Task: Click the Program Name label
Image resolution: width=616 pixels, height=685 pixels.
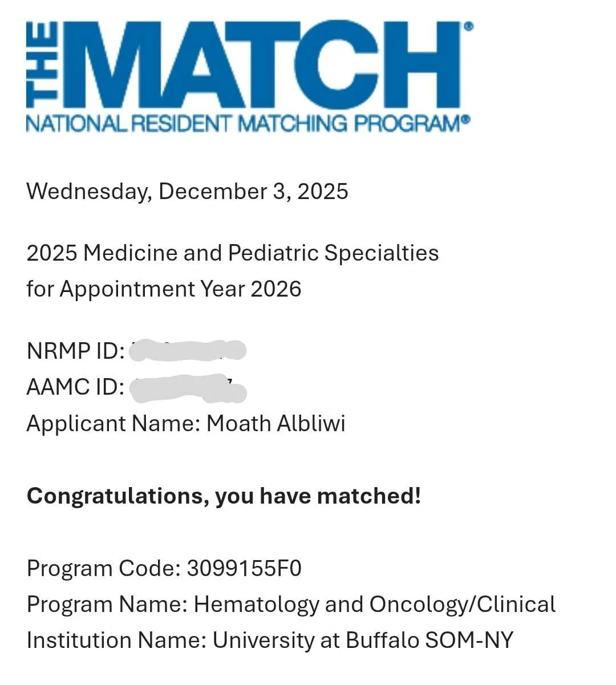Action: [x=107, y=605]
